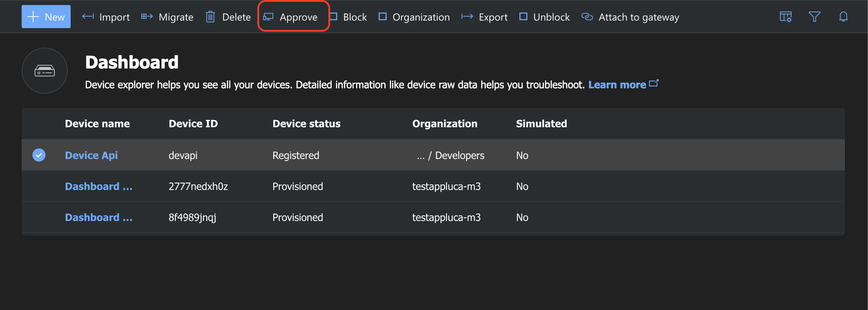Screen dimensions: 868x310
Task: Click the Block square icon
Action: click(x=333, y=17)
